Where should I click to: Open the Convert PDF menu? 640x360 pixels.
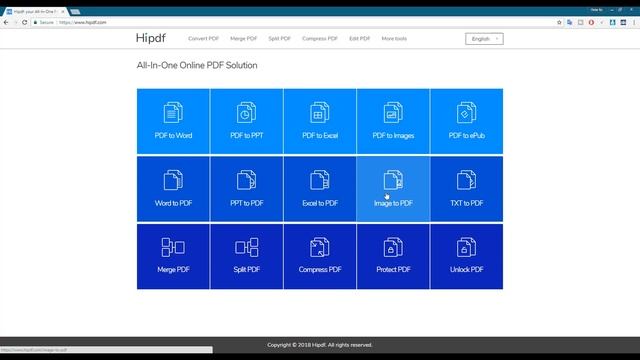203,38
